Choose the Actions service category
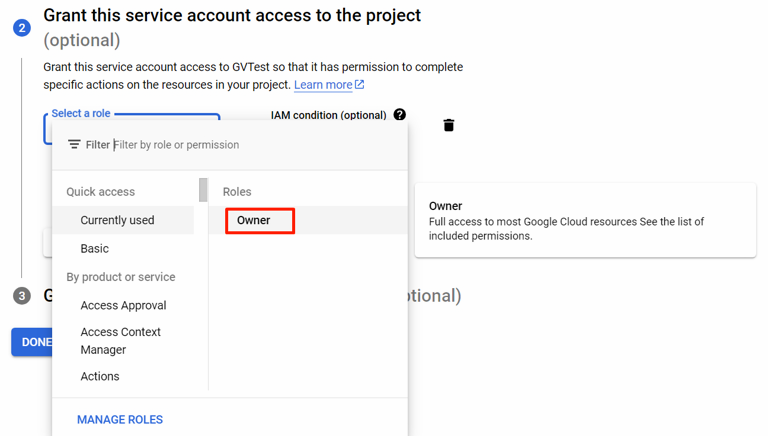 pos(100,376)
